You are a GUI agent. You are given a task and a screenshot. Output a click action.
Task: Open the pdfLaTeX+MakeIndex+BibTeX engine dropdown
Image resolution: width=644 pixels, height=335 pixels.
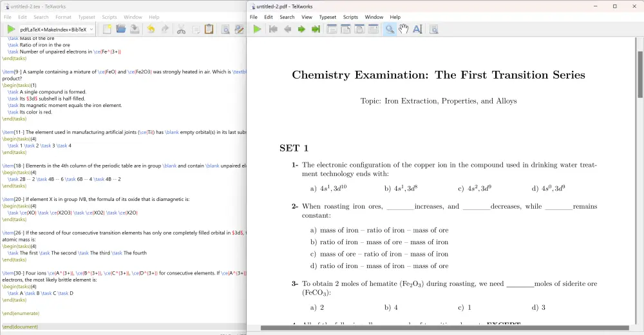point(57,29)
